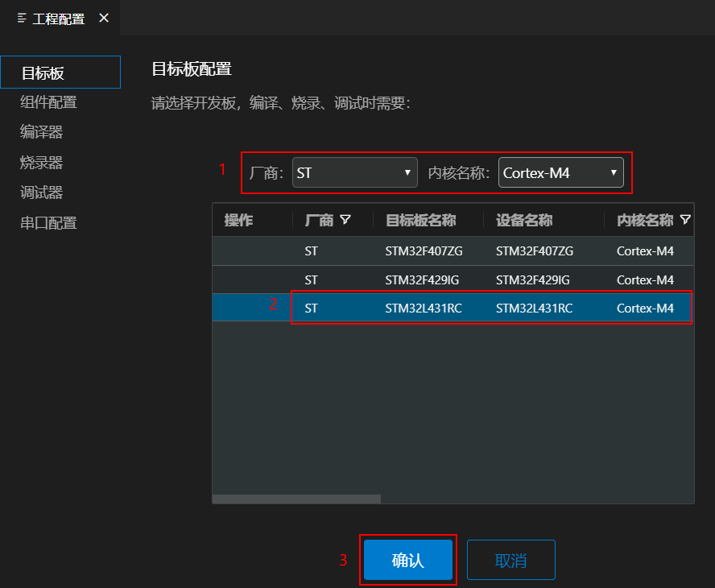Close the 工程配置 tab
Viewport: 715px width, 588px height.
pyautogui.click(x=104, y=18)
